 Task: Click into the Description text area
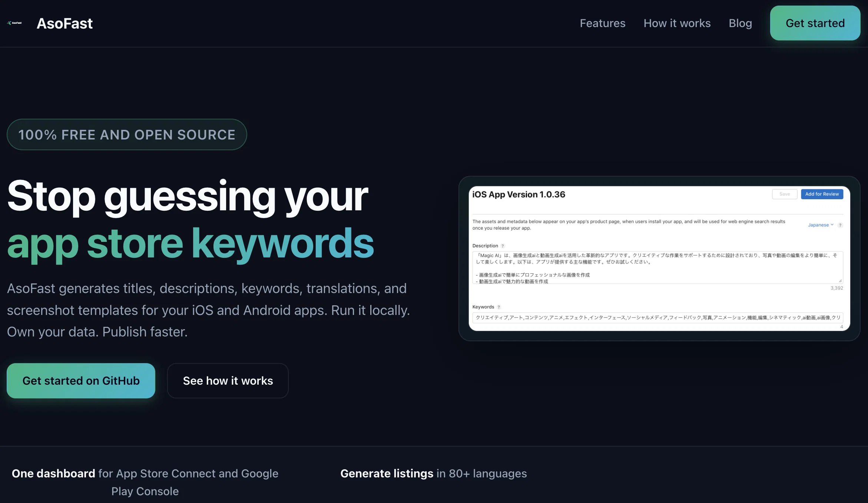click(657, 267)
